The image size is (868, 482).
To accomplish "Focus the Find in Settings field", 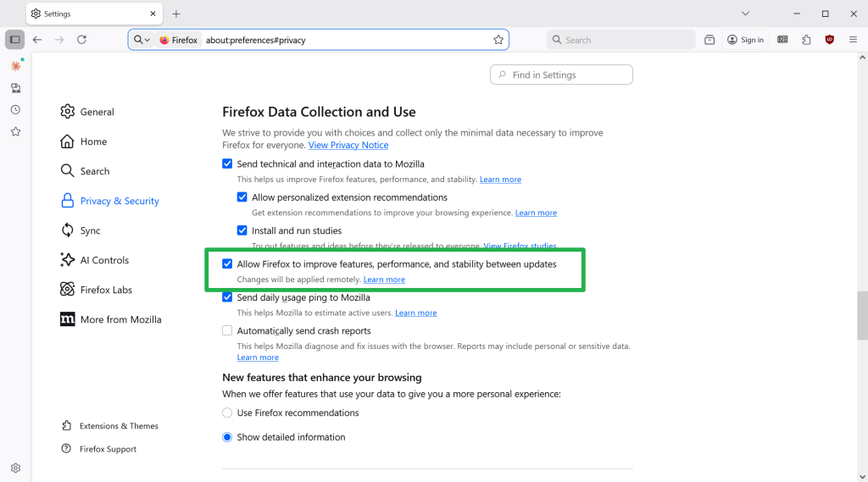I will tap(561, 75).
